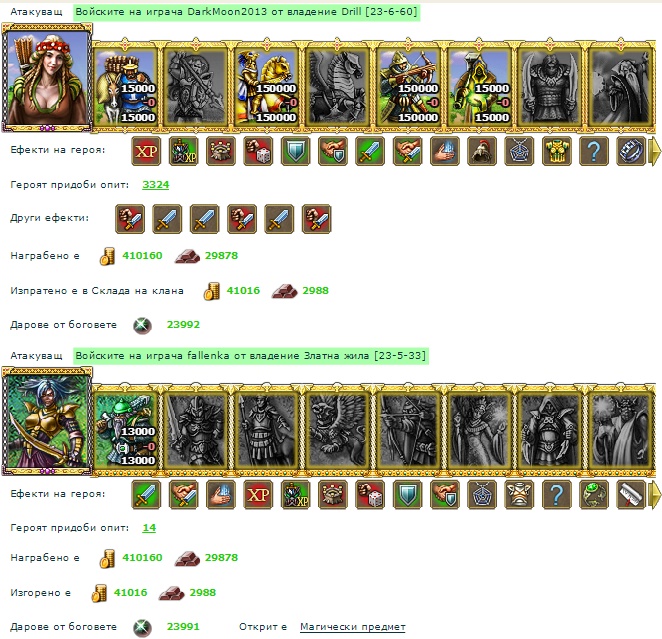The height and width of the screenshot is (639, 662).
Task: Open the hero experience link 3324
Action: (155, 184)
